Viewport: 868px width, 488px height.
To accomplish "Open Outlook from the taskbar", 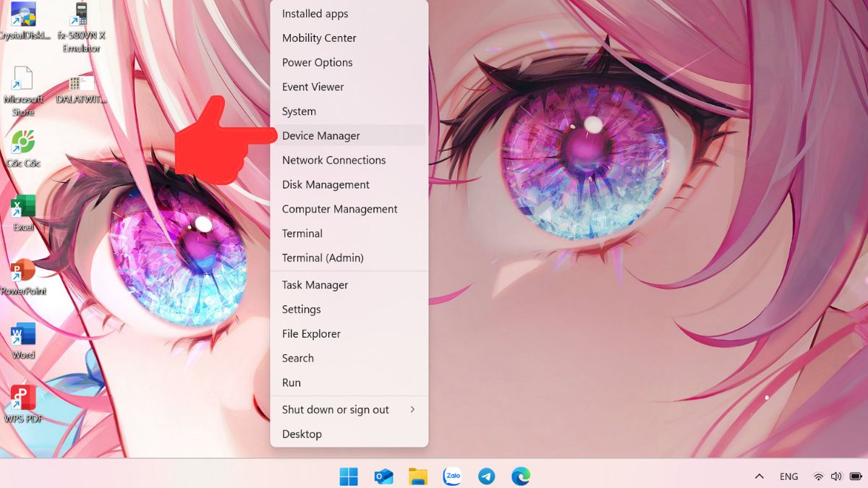I will [x=383, y=476].
